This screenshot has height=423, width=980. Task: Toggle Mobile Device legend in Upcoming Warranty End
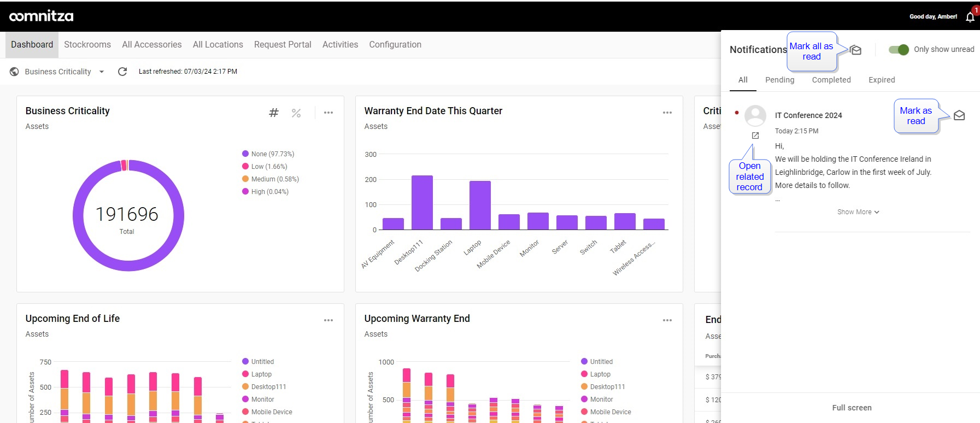[606, 412]
